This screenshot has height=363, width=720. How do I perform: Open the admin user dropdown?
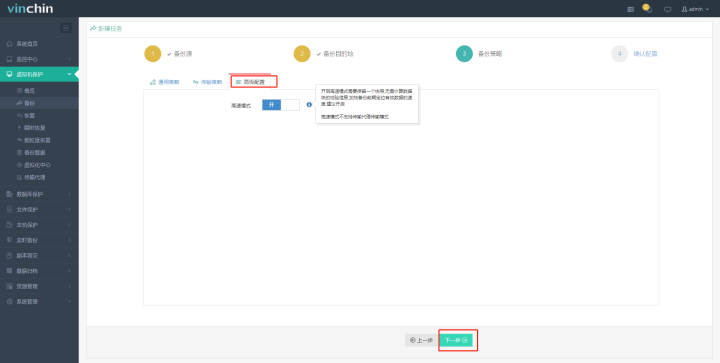tap(696, 9)
